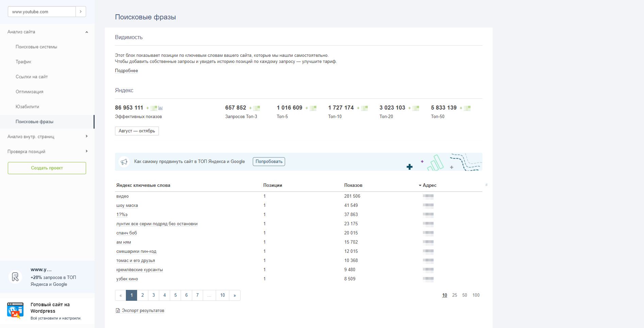Click the round R logo icon
This screenshot has width=644, height=328.
[15, 277]
